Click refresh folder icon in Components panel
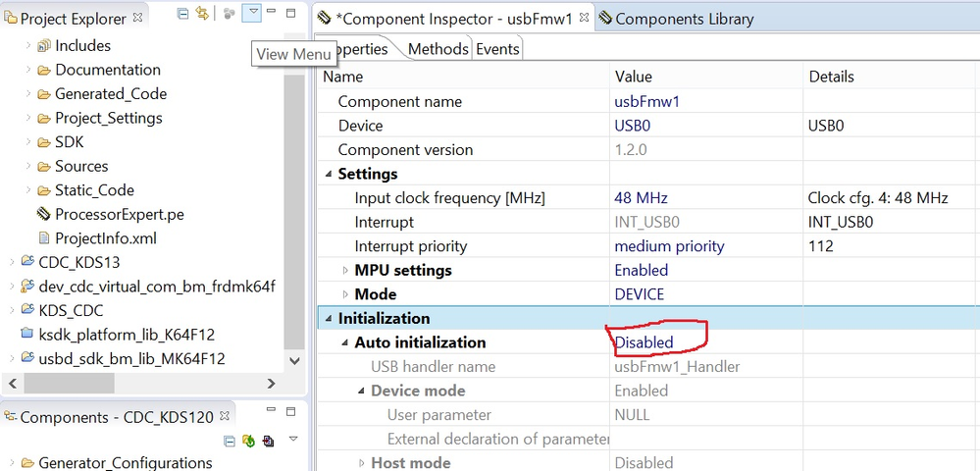 tap(248, 442)
